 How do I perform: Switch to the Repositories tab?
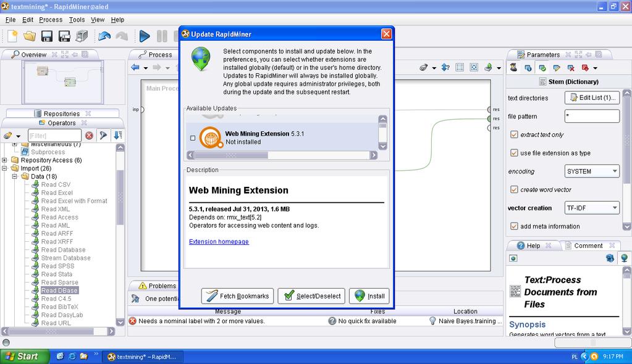61,114
